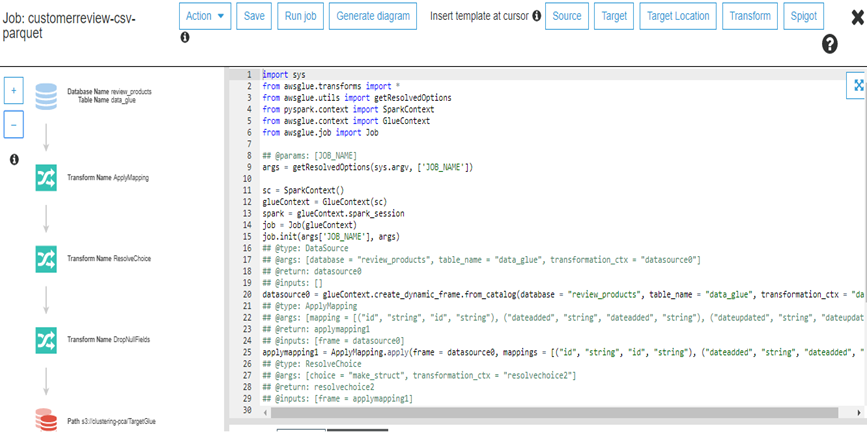Viewport: 867px width, 433px height.
Task: Click the scrollbar right arrow
Action: pos(858,413)
